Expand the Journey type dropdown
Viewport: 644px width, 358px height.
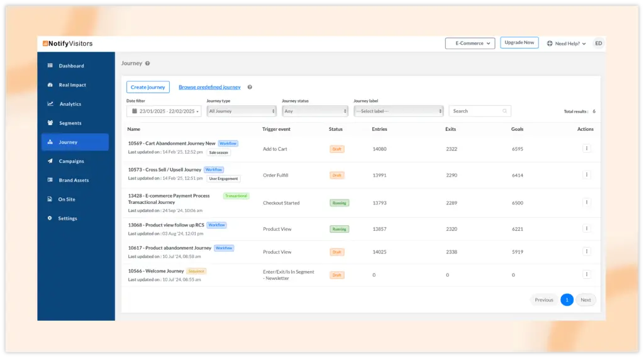coord(241,111)
